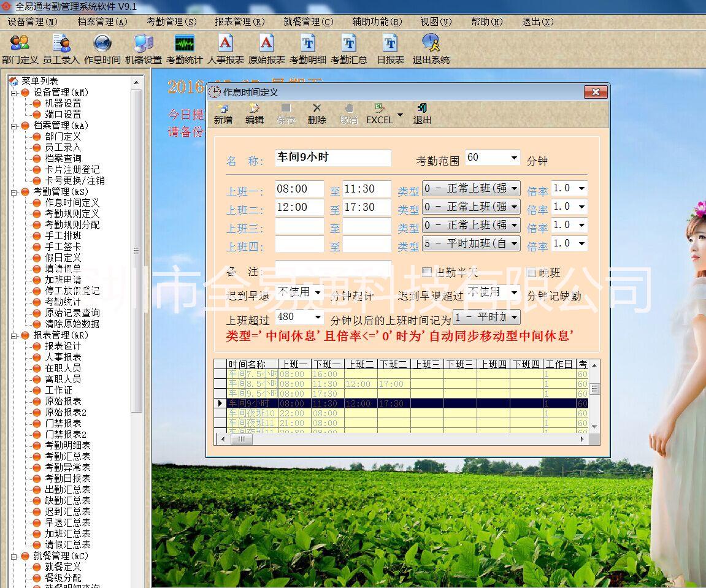Viewport: 706px width, 588px height.
Task: Click the grid's vertical scroll down arrow
Action: [594, 427]
